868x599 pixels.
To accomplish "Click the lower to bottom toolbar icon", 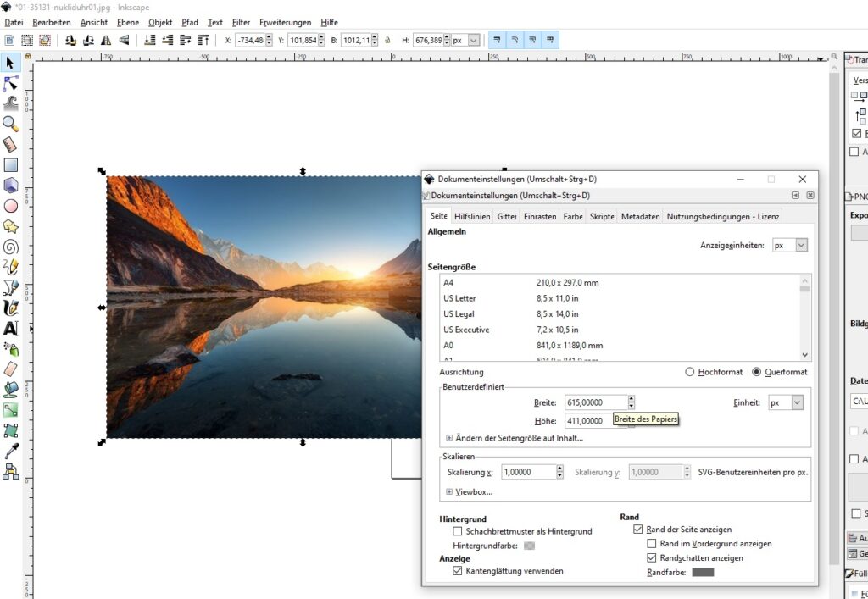I will coord(149,40).
